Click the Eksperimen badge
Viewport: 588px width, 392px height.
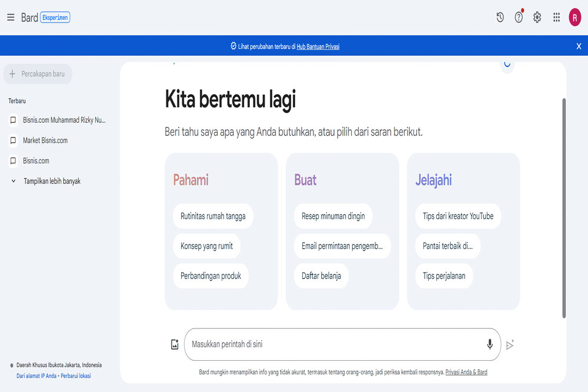[55, 18]
